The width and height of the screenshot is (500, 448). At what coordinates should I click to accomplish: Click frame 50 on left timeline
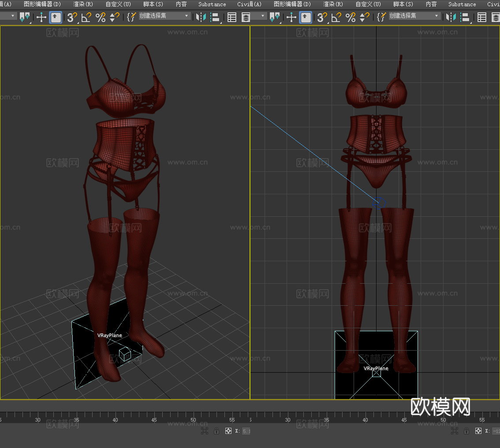pos(193,420)
